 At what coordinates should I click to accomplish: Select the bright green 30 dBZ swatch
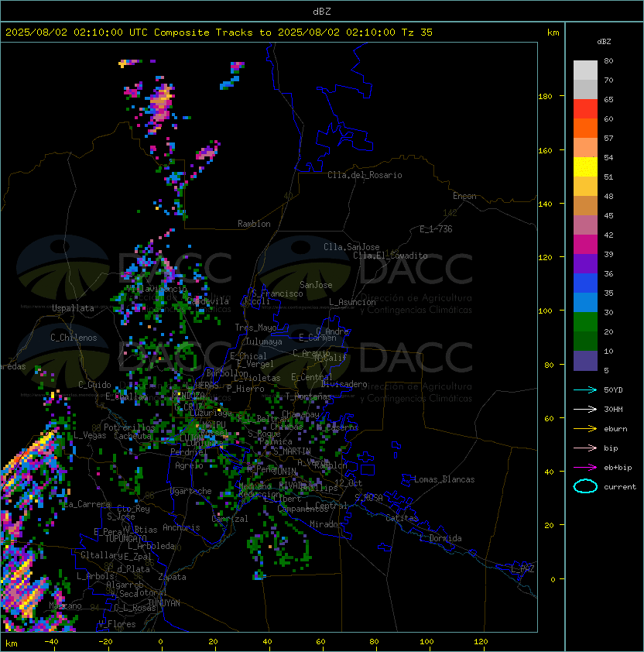[x=585, y=321]
